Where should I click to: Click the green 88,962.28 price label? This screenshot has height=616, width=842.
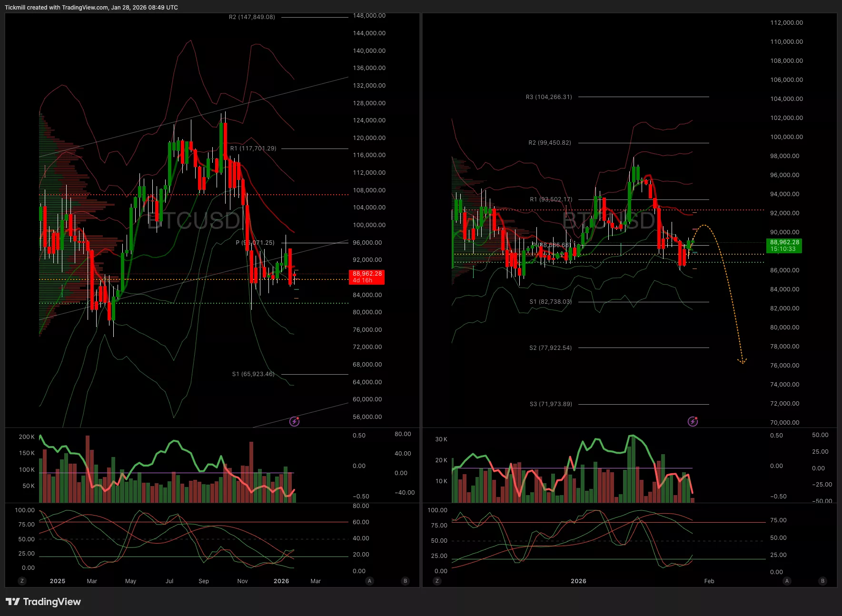coord(784,245)
